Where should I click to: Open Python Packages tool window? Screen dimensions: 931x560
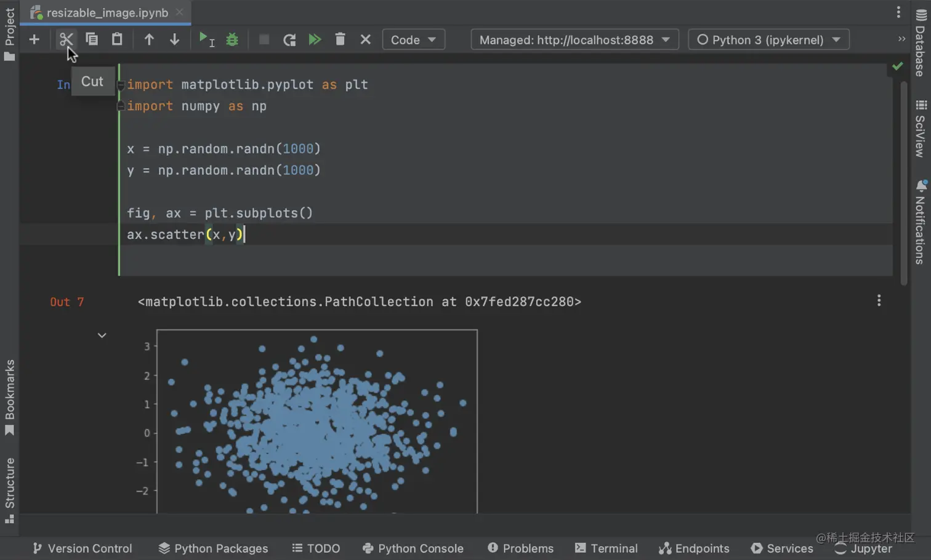(213, 548)
